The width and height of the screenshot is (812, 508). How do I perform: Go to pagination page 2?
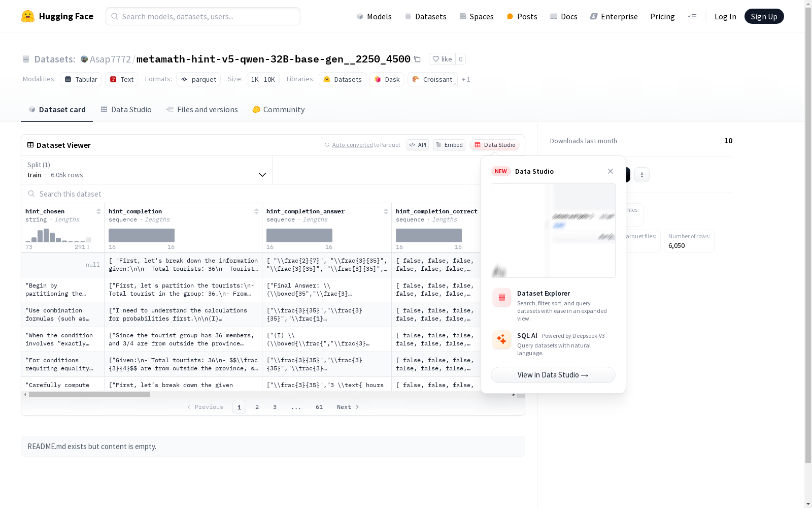257,407
